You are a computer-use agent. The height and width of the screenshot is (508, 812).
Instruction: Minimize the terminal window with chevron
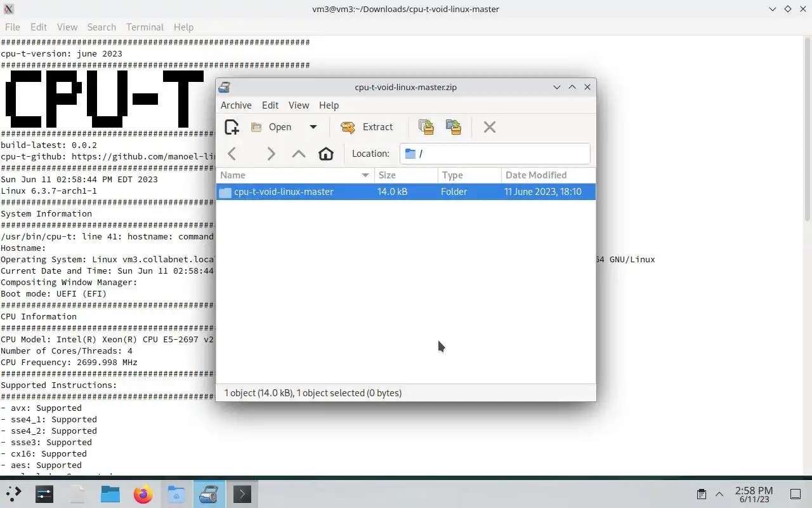pos(773,9)
